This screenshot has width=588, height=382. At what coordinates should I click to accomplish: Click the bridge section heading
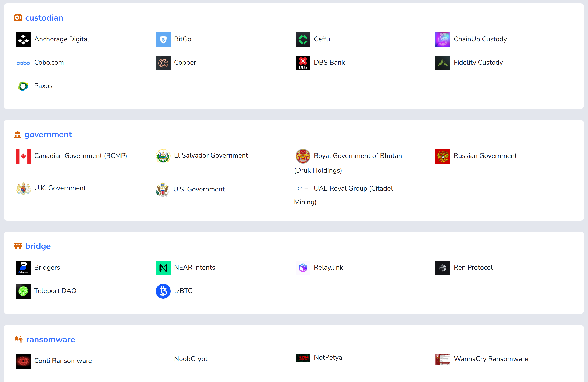click(x=38, y=246)
